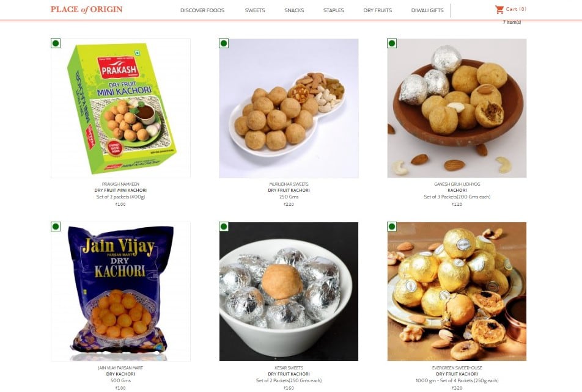Screen dimensions: 582x392
Task: Click vegetarian mark on Kesar Sweets Kachori
Action: [224, 227]
